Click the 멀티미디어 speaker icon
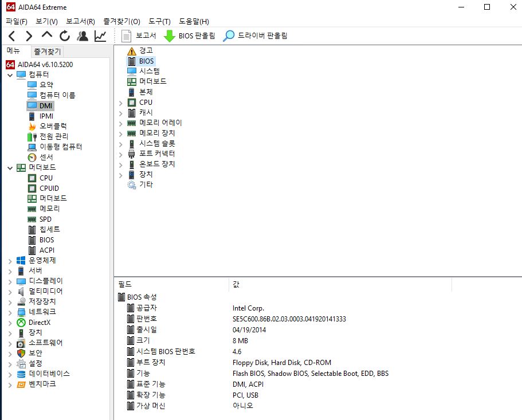This screenshot has height=420, width=522. click(21, 292)
